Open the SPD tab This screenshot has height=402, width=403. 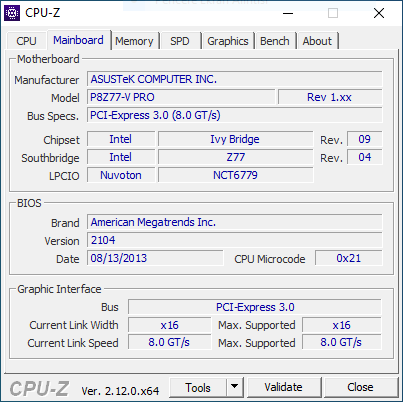pyautogui.click(x=180, y=41)
